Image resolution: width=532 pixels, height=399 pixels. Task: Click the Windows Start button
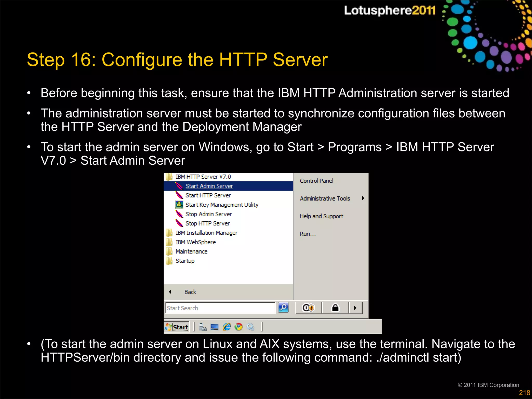(177, 327)
